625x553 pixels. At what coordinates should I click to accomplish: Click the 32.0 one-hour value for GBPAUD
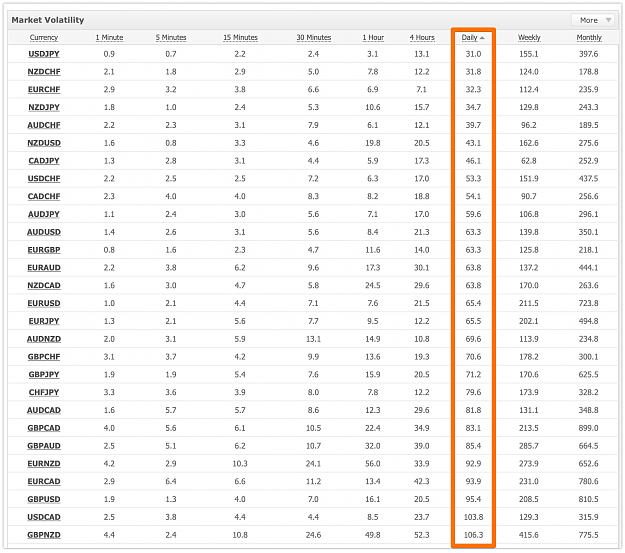373,446
